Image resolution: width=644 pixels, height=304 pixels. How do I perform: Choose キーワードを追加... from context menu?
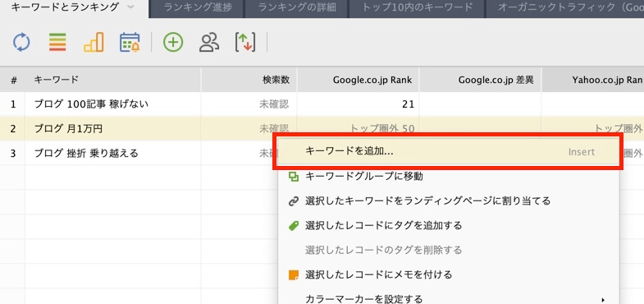pos(448,152)
